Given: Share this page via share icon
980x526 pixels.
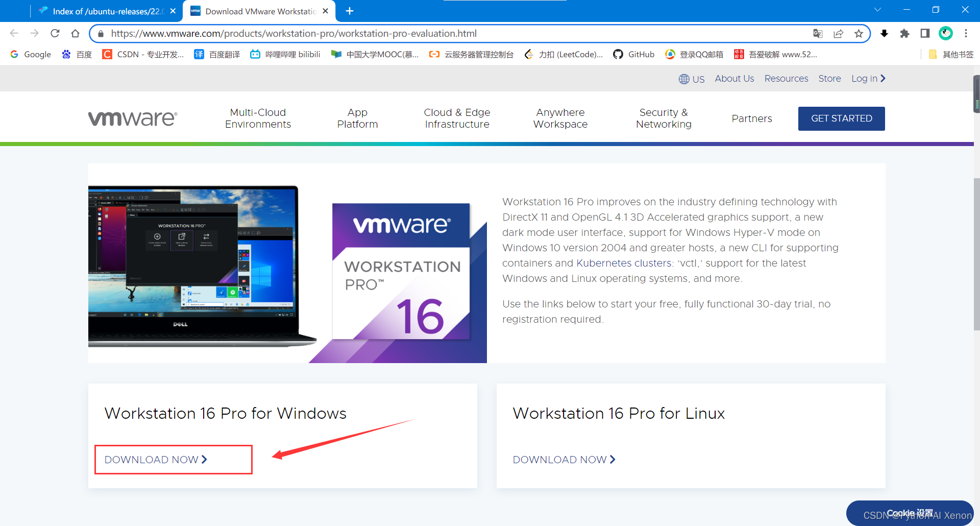Looking at the screenshot, I should point(838,34).
